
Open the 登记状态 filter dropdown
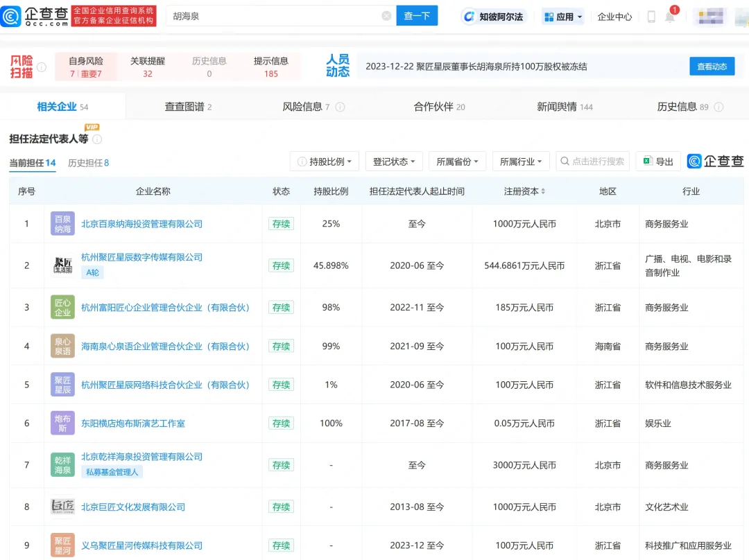(394, 162)
